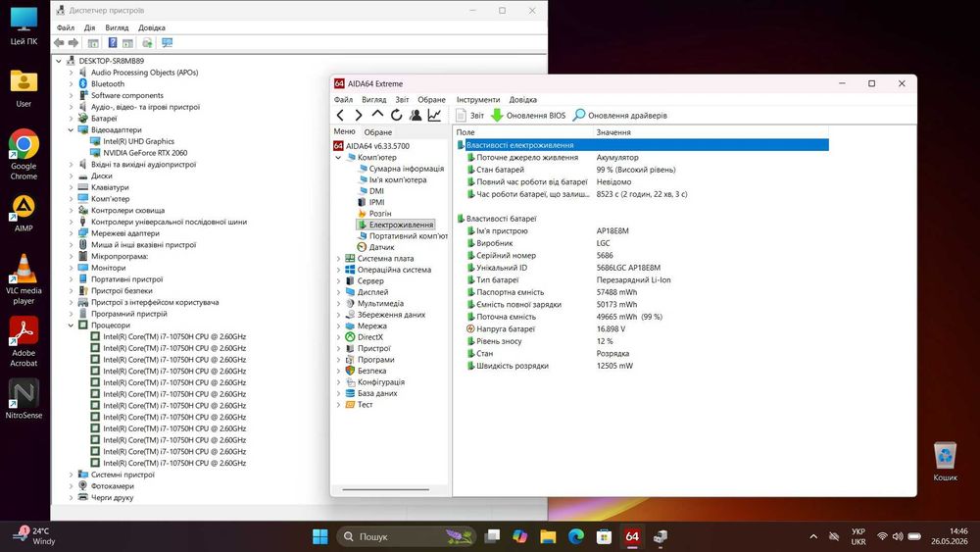Open File Explorer from taskbar
Screen dimensions: 980x552
point(548,536)
